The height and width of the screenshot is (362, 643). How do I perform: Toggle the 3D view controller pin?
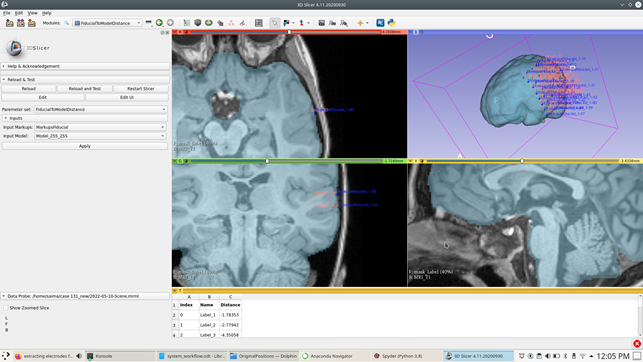click(x=410, y=32)
